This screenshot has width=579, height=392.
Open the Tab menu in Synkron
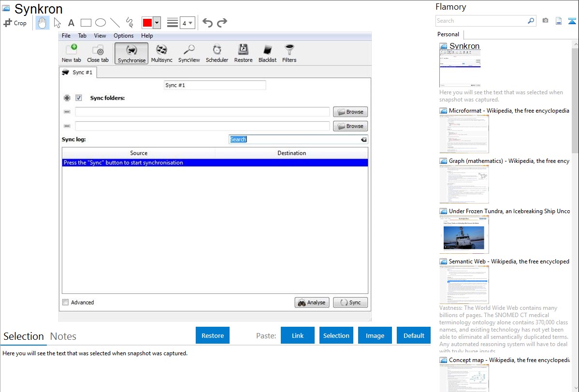(82, 36)
